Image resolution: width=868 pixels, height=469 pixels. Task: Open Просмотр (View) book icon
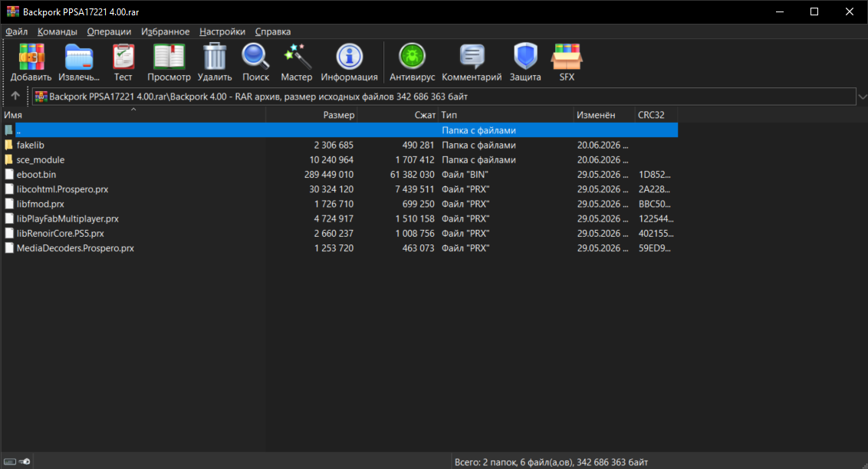point(169,57)
